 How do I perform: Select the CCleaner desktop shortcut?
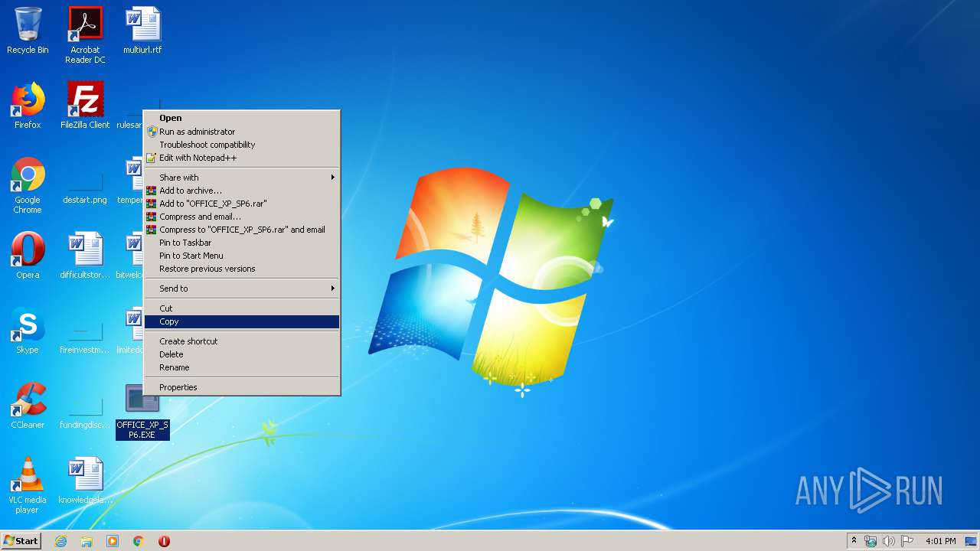click(x=28, y=406)
